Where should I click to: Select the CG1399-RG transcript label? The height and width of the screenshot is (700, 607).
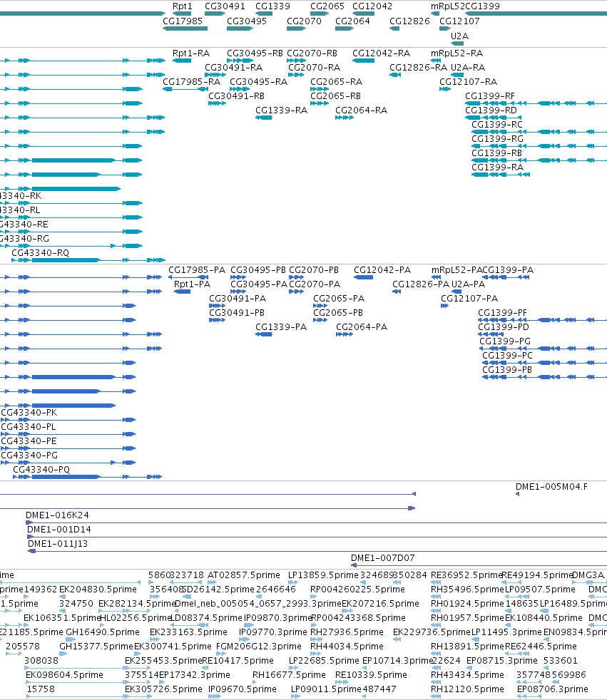click(x=498, y=139)
